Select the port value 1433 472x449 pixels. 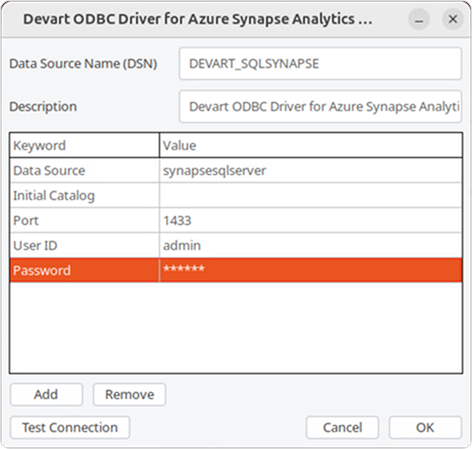(x=311, y=220)
